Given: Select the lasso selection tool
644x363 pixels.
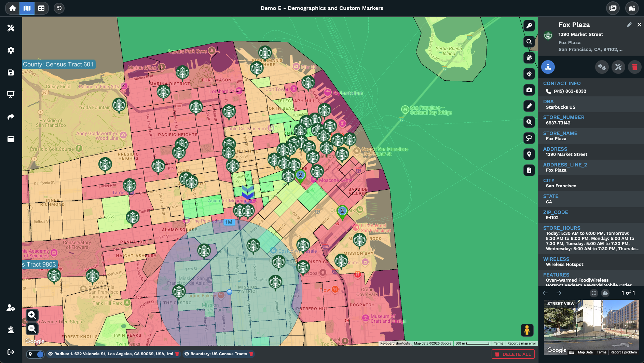Looking at the screenshot, I should coord(529,138).
